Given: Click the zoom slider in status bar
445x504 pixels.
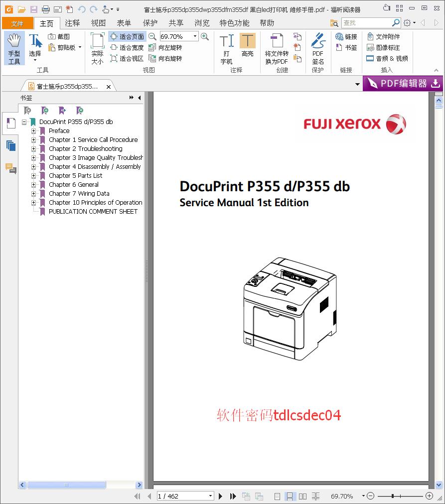Looking at the screenshot, I should pos(400,496).
